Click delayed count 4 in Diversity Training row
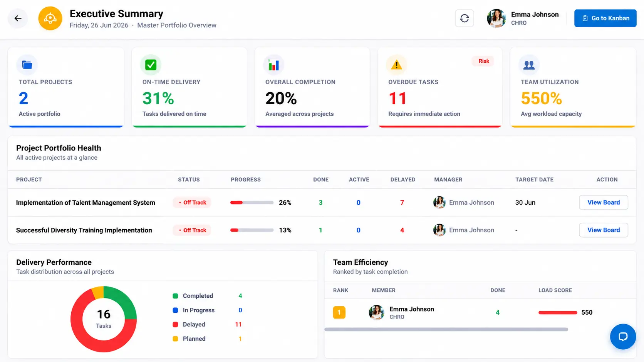This screenshot has height=362, width=644. (402, 230)
